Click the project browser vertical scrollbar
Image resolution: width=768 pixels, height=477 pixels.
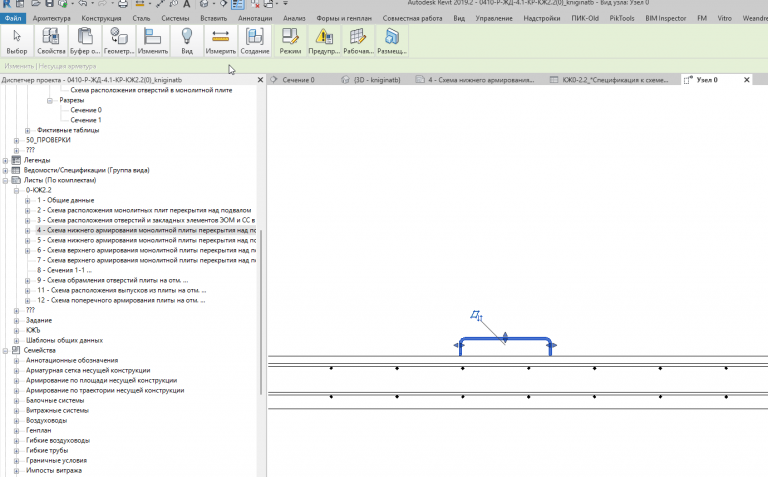[x=261, y=312]
